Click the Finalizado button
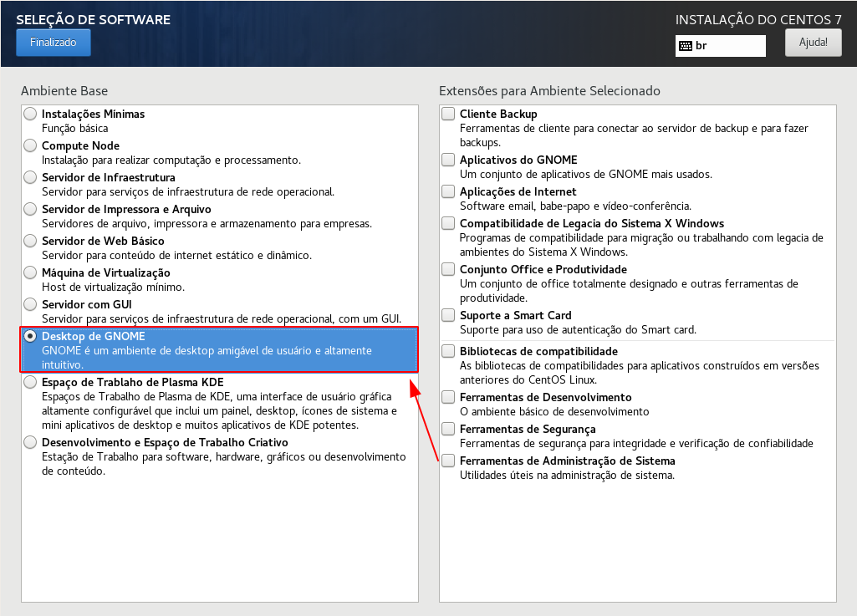Viewport: 857px width, 616px height. pyautogui.click(x=53, y=42)
